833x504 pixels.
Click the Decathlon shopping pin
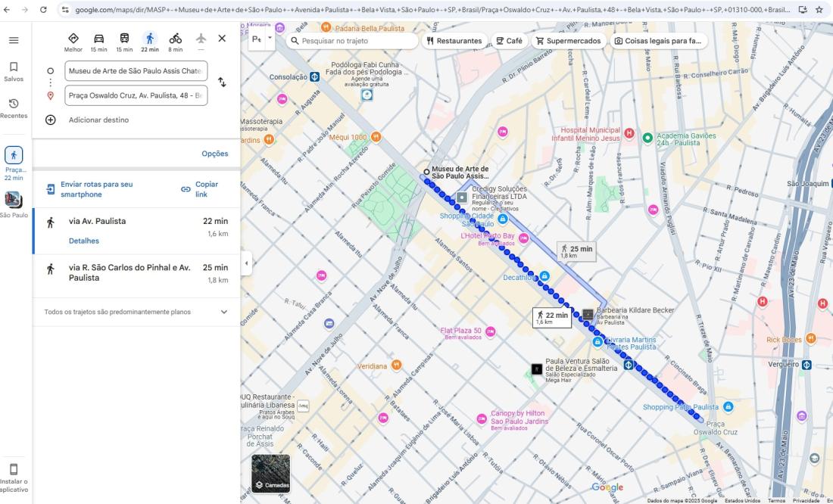point(544,276)
